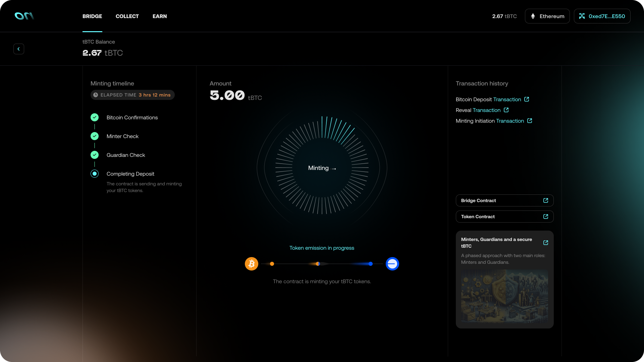Select the elapsed time 3 hrs 12 mins badge

(132, 95)
